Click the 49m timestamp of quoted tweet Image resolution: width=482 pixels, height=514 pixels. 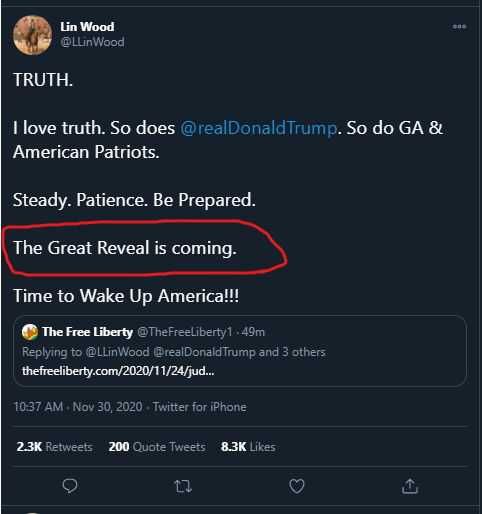click(253, 332)
